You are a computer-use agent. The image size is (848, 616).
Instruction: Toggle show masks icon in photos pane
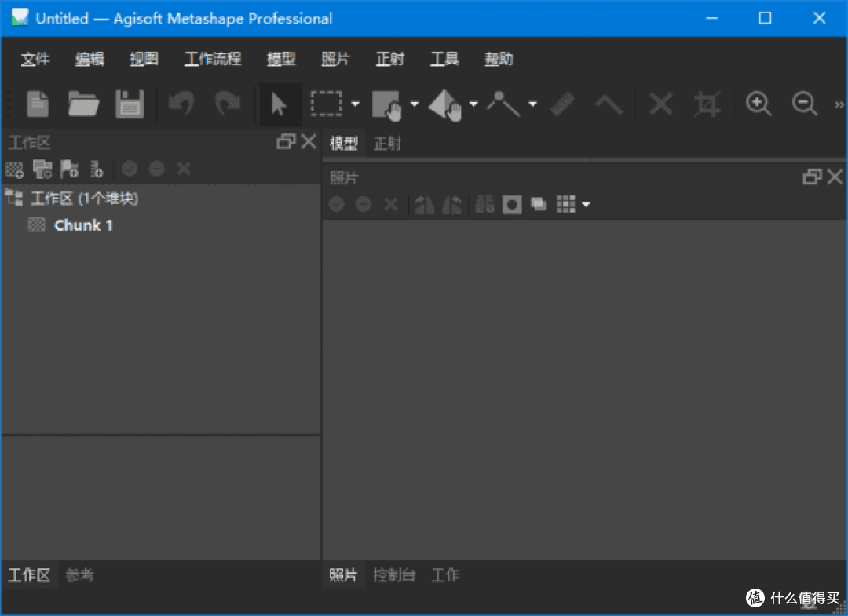point(512,204)
